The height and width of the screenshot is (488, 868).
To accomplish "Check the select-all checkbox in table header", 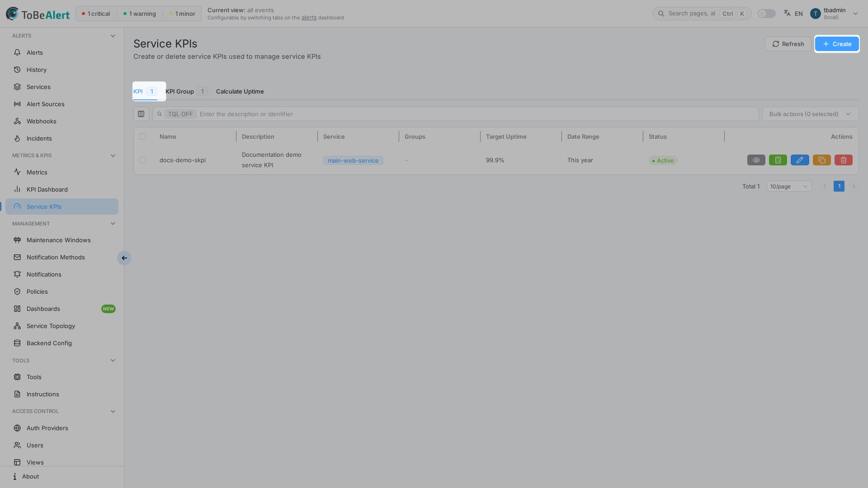I will [x=142, y=136].
